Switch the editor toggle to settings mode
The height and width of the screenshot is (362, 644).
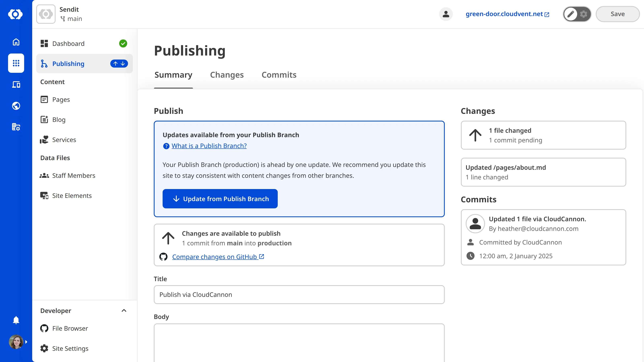tap(583, 14)
